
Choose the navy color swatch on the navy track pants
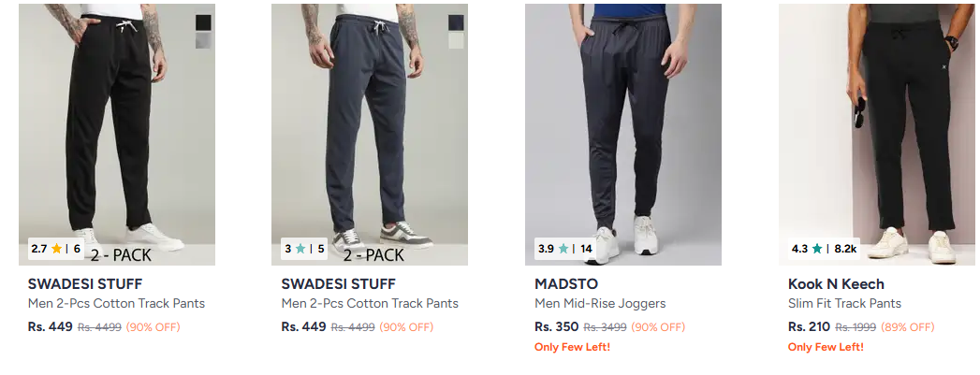[456, 22]
